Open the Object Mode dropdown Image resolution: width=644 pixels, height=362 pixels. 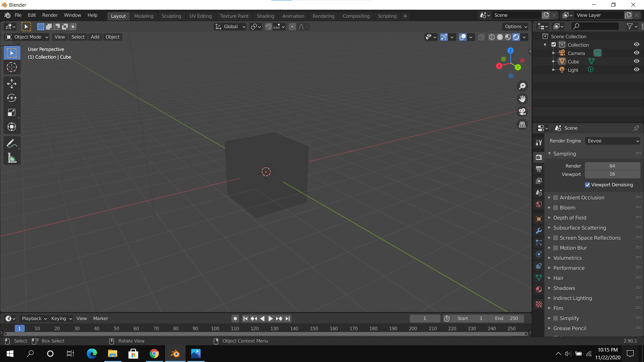[x=28, y=37]
